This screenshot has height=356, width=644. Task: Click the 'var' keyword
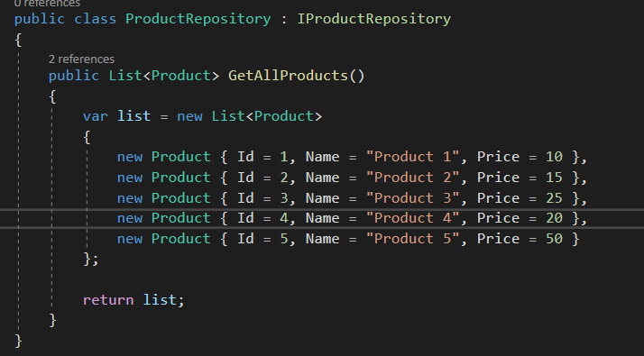coord(96,116)
